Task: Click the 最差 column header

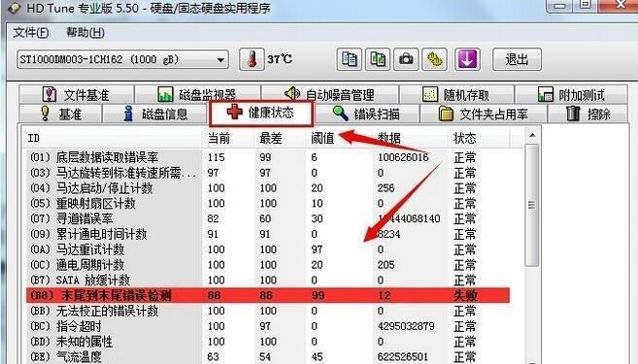Action: click(x=280, y=138)
